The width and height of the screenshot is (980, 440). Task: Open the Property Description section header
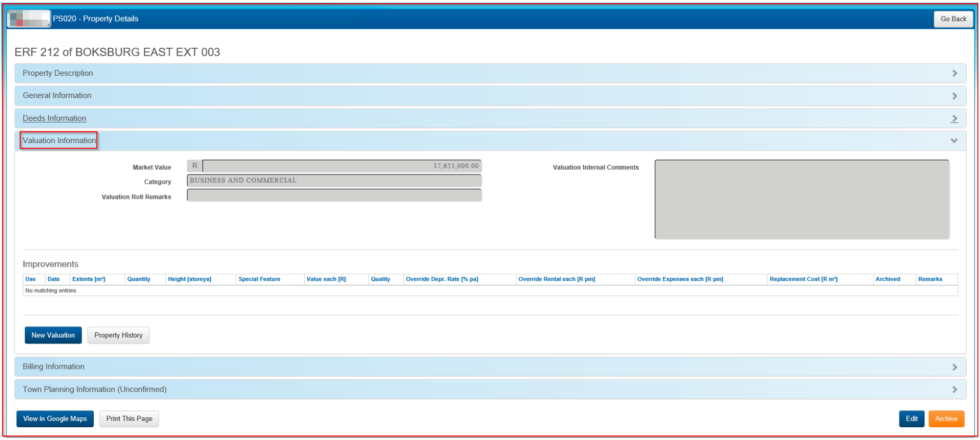point(58,73)
